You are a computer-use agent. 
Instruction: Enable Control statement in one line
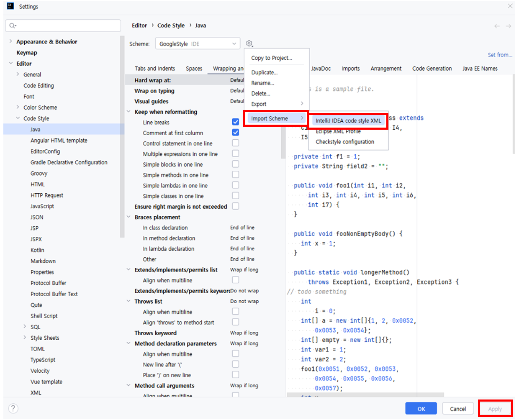(x=236, y=143)
